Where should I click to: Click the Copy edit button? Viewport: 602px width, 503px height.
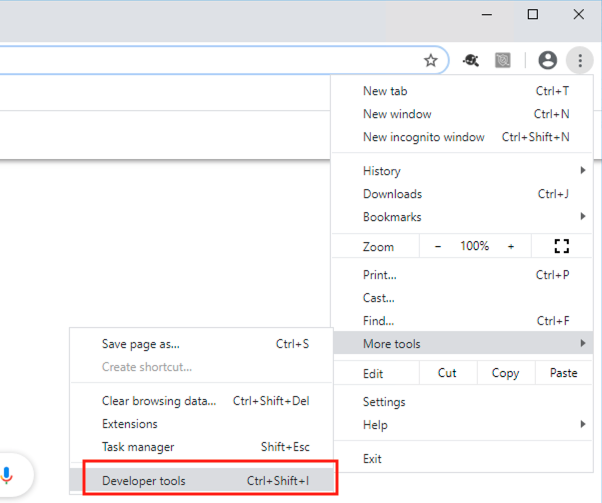click(x=506, y=373)
